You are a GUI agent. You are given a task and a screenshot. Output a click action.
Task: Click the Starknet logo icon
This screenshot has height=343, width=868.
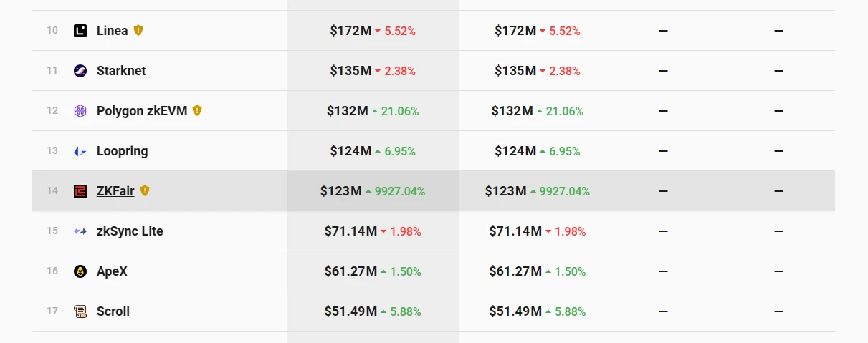[x=80, y=71]
